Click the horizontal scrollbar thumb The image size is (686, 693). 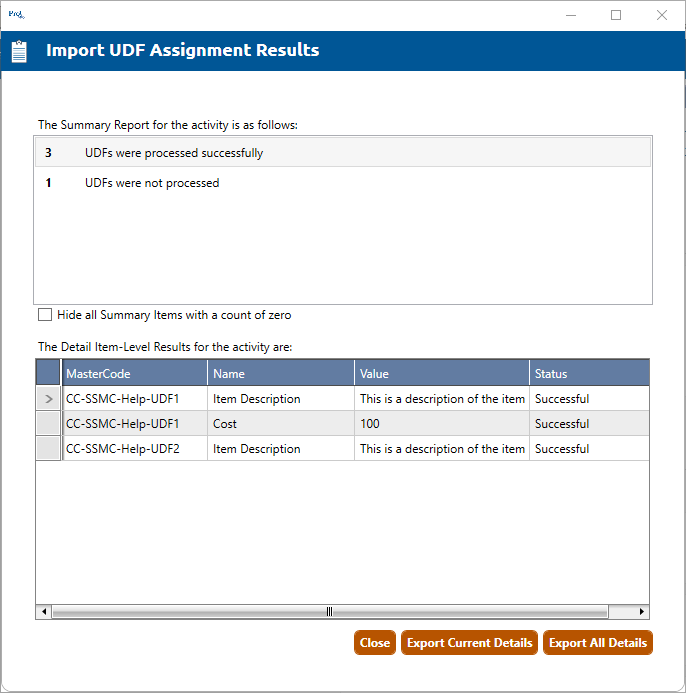tap(329, 612)
